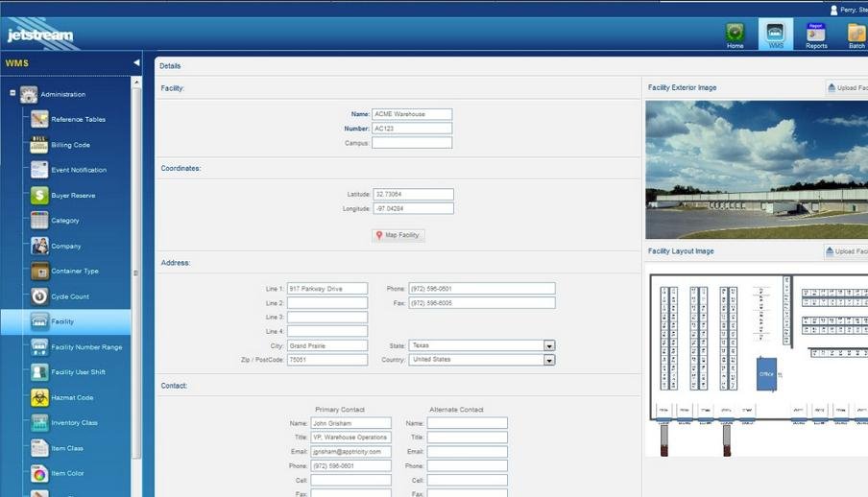868x497 pixels.
Task: Click the Map Facility button
Action: (x=398, y=235)
